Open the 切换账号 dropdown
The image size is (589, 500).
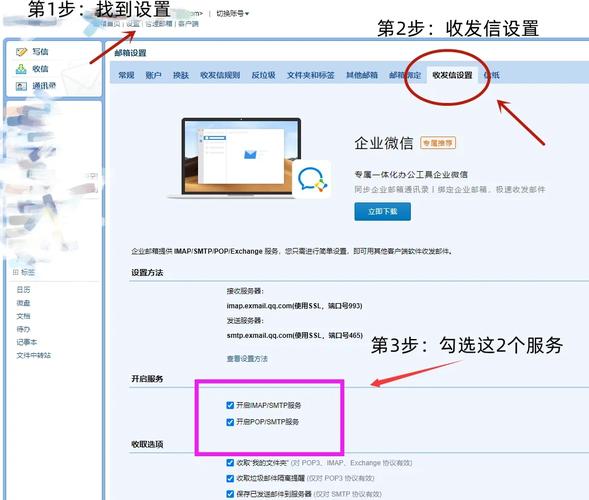[233, 14]
